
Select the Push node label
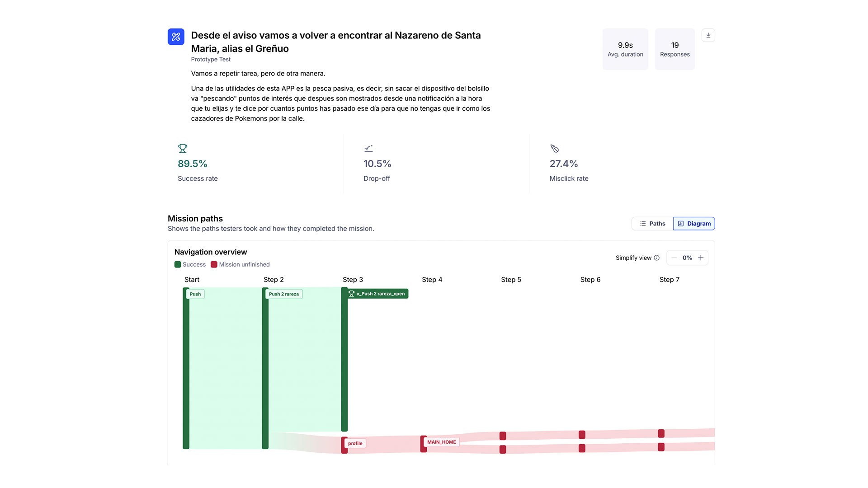point(195,294)
